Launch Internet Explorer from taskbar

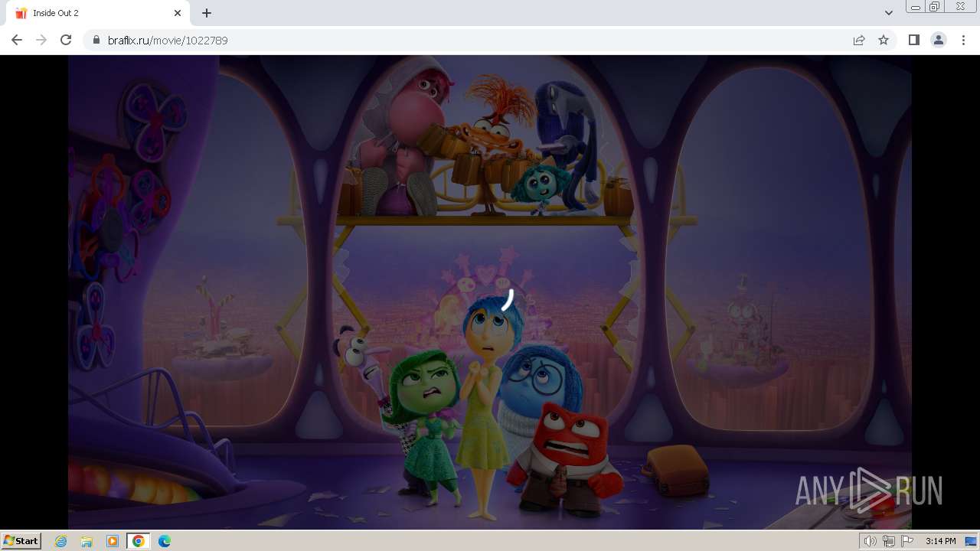61,541
